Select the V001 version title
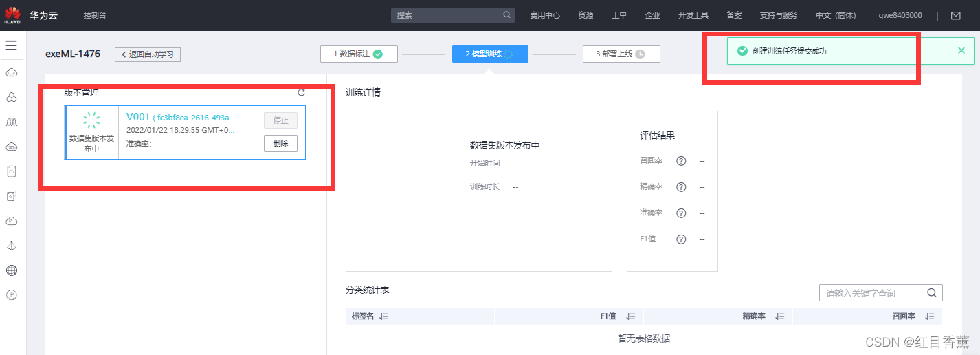Image resolution: width=980 pixels, height=355 pixels. click(x=138, y=117)
